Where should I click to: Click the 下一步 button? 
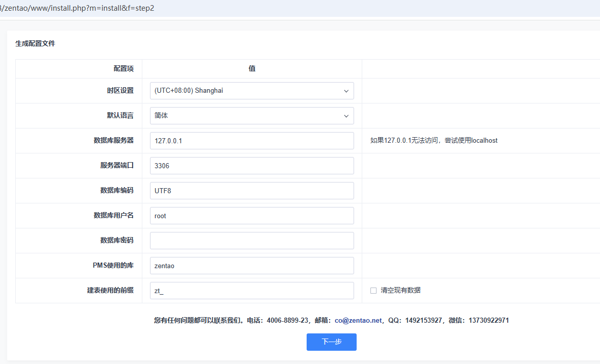331,342
